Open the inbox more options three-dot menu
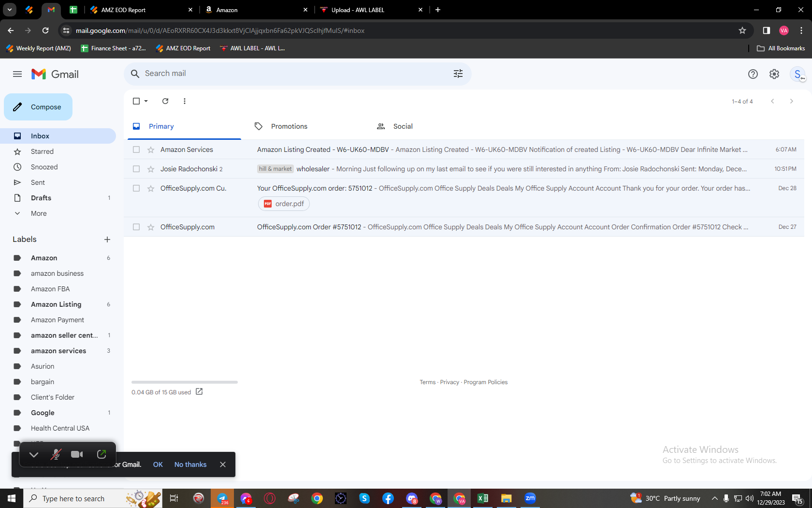The height and width of the screenshot is (508, 812). (184, 101)
